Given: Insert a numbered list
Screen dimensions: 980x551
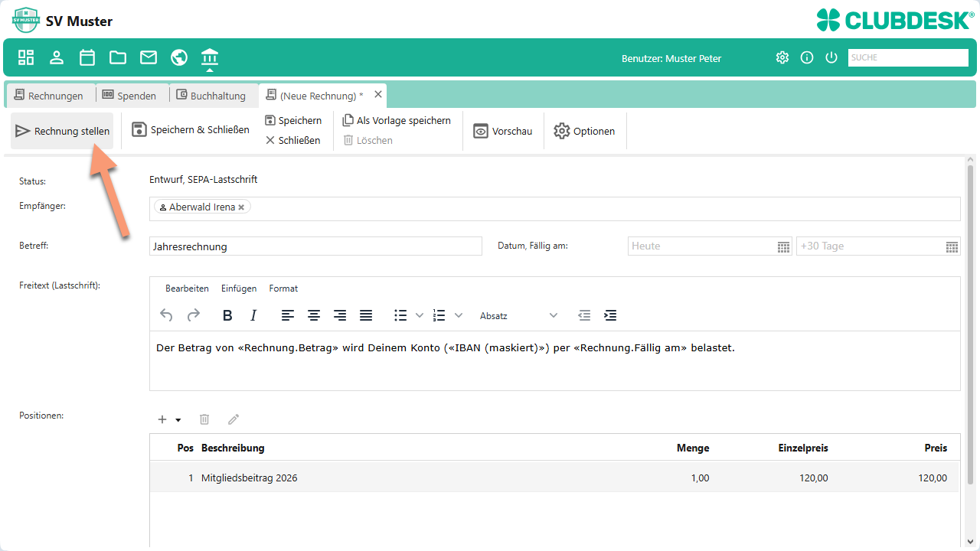Looking at the screenshot, I should click(x=439, y=315).
